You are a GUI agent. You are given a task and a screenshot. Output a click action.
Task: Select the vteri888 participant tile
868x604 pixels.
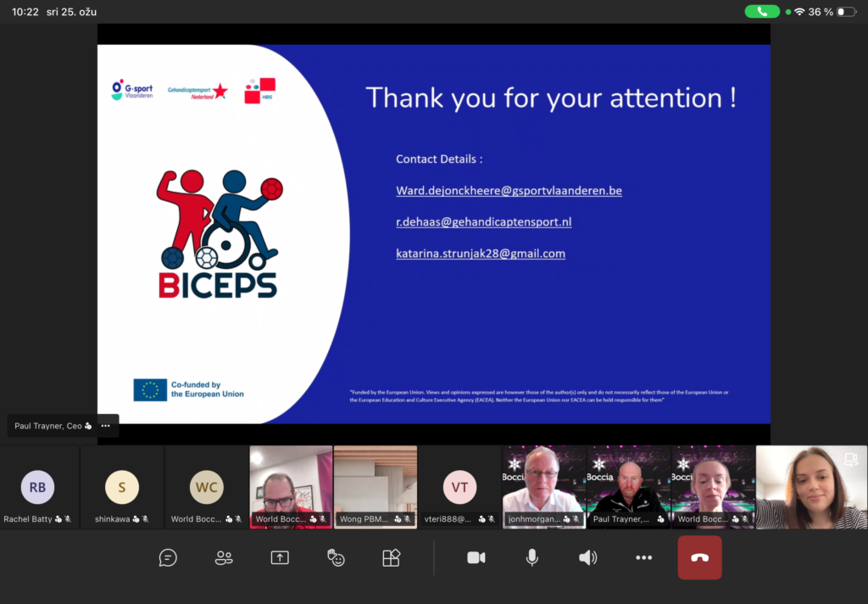click(459, 488)
